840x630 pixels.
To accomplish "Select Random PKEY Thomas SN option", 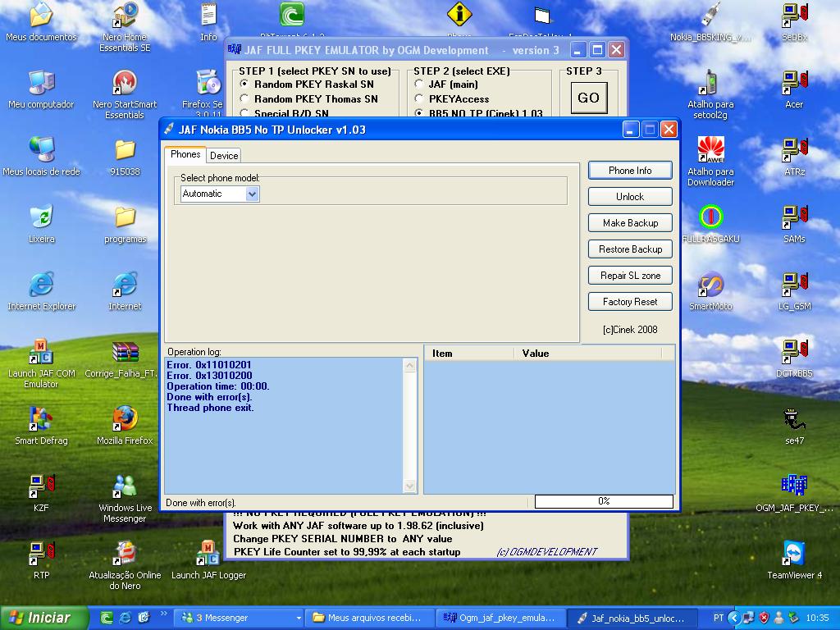I will tap(309, 98).
